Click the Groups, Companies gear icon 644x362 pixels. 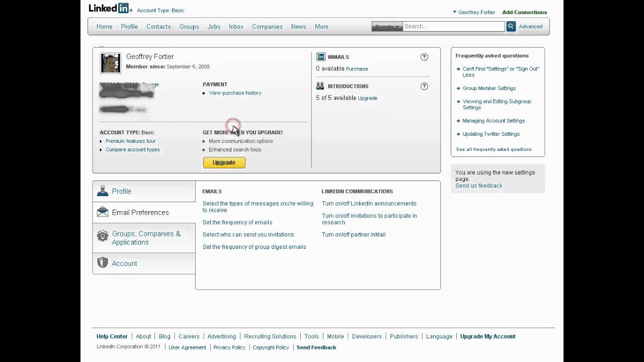(x=103, y=236)
